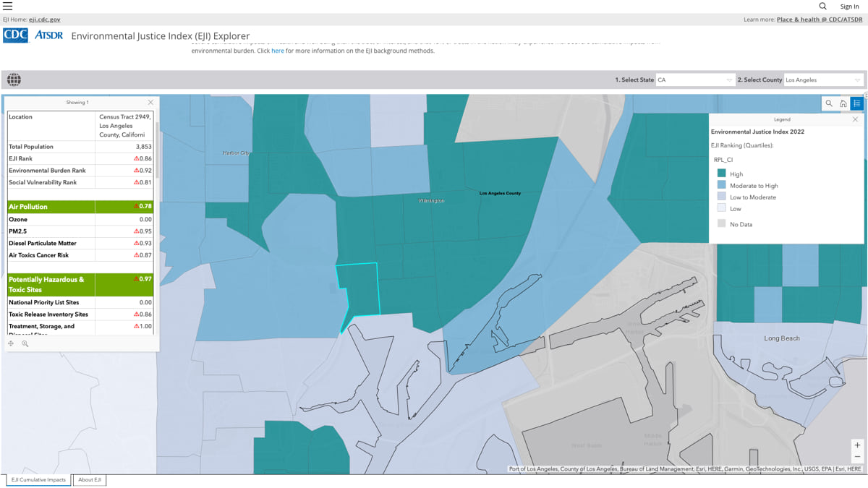Click the EJI Rank row label

[20, 158]
